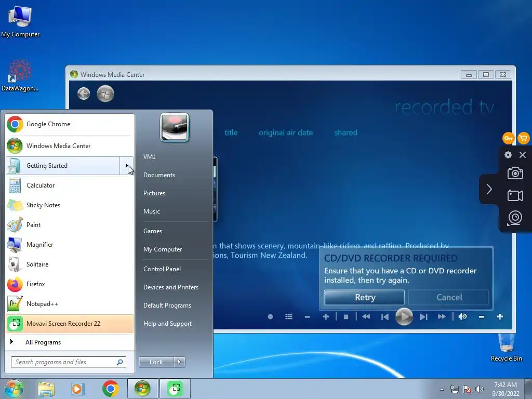The width and height of the screenshot is (532, 399).
Task: Mute Media Center audio
Action: (x=462, y=317)
